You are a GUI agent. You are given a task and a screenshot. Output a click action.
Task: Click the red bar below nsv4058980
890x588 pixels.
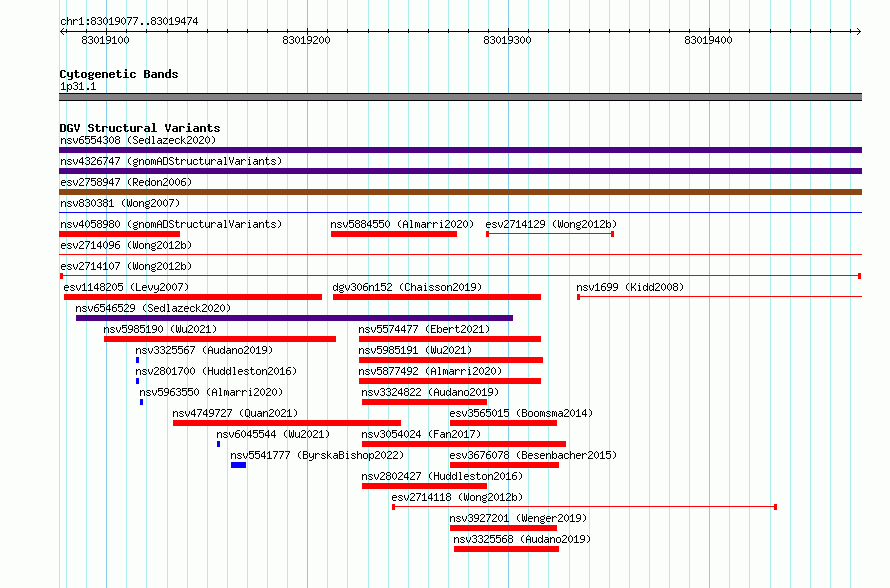pos(119,234)
